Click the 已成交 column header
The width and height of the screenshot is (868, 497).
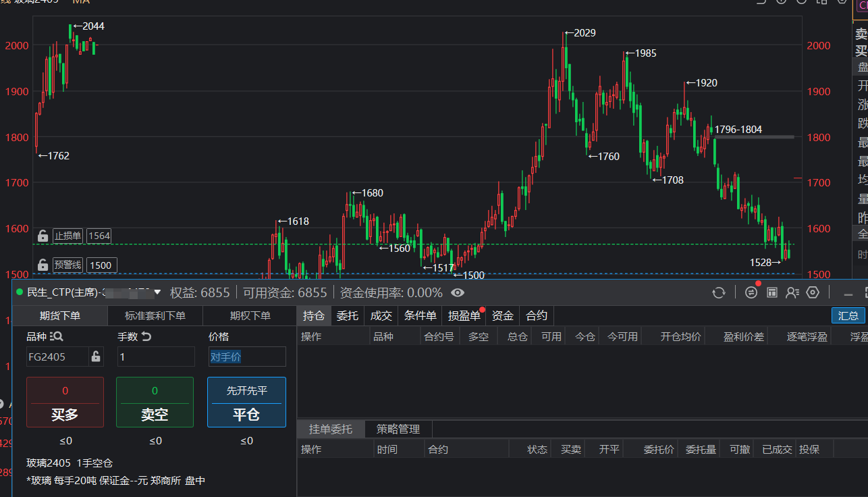click(777, 449)
